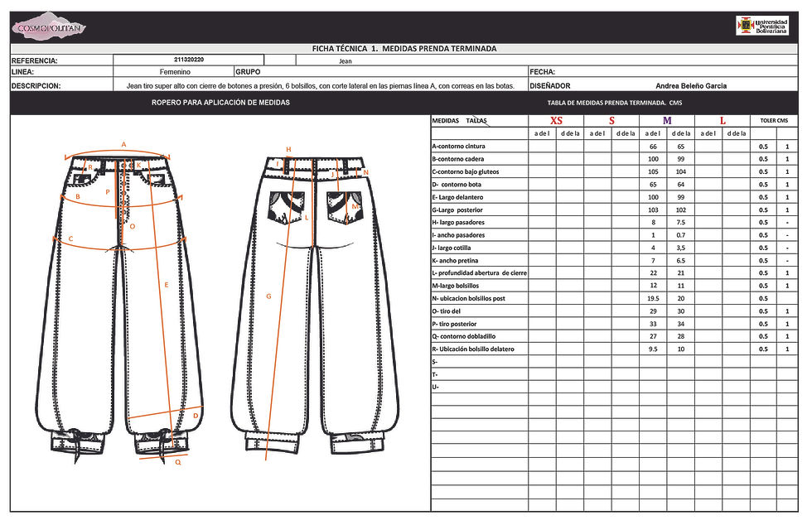The height and width of the screenshot is (525, 812).
Task: Click the 'REFERENCIA:' label
Action: pyautogui.click(x=34, y=60)
